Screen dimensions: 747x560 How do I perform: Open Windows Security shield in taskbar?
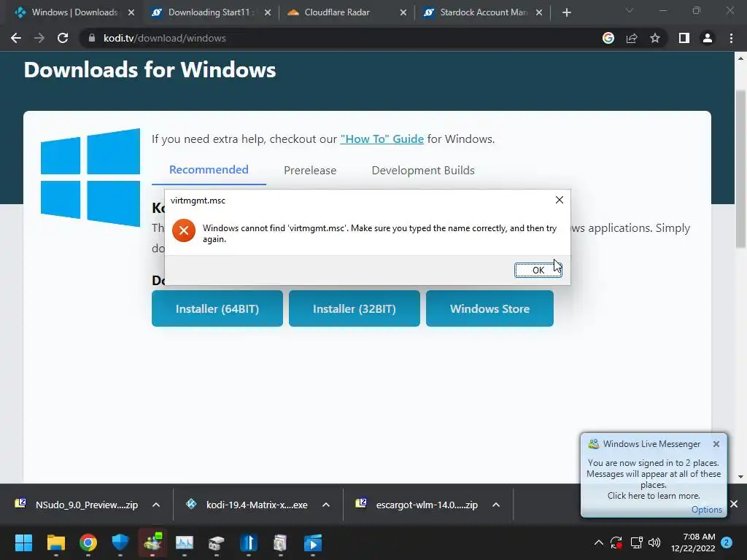120,542
